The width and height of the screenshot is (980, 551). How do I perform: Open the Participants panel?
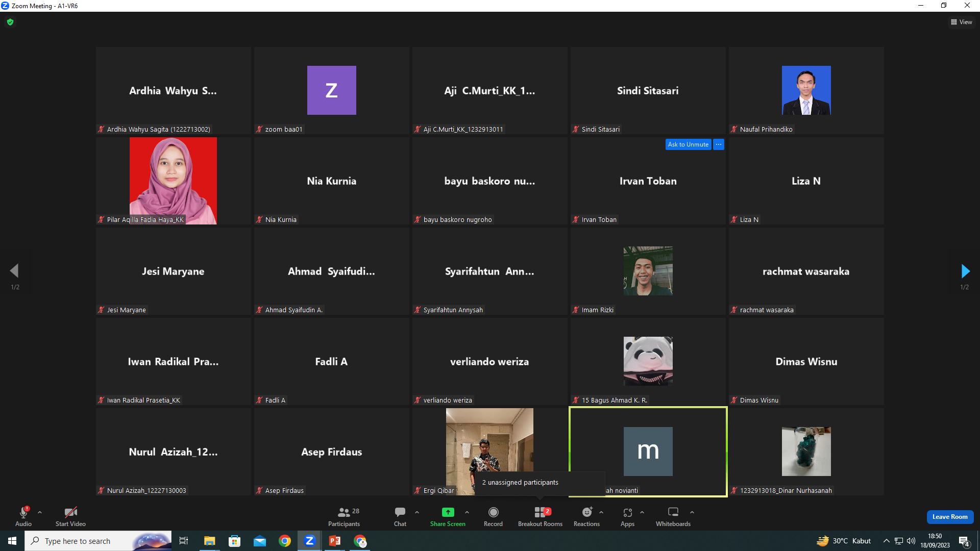pos(344,516)
